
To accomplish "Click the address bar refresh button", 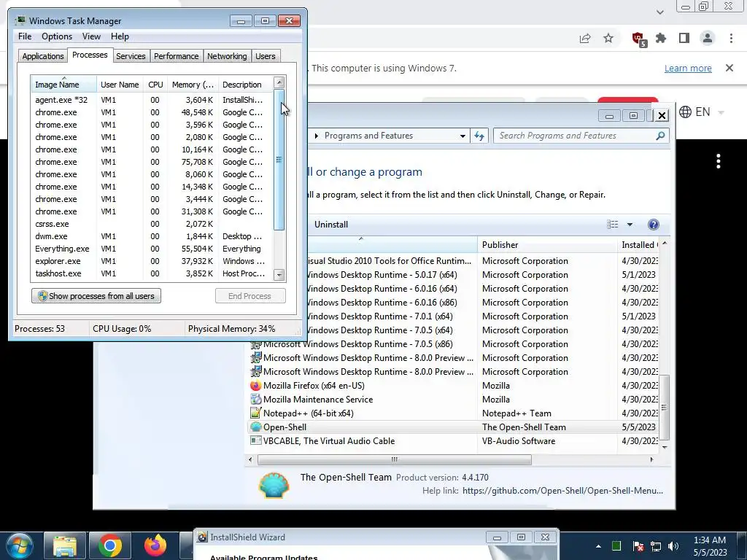I will pos(479,136).
